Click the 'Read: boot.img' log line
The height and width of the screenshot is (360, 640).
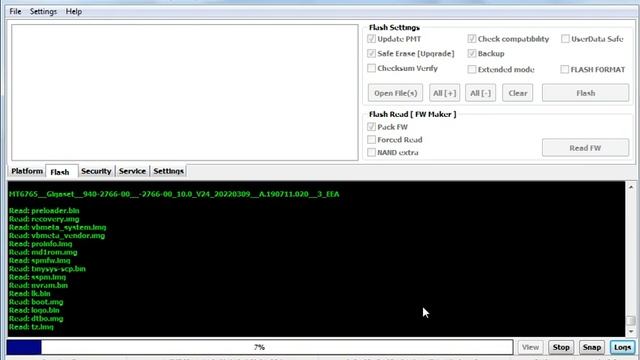click(36, 302)
